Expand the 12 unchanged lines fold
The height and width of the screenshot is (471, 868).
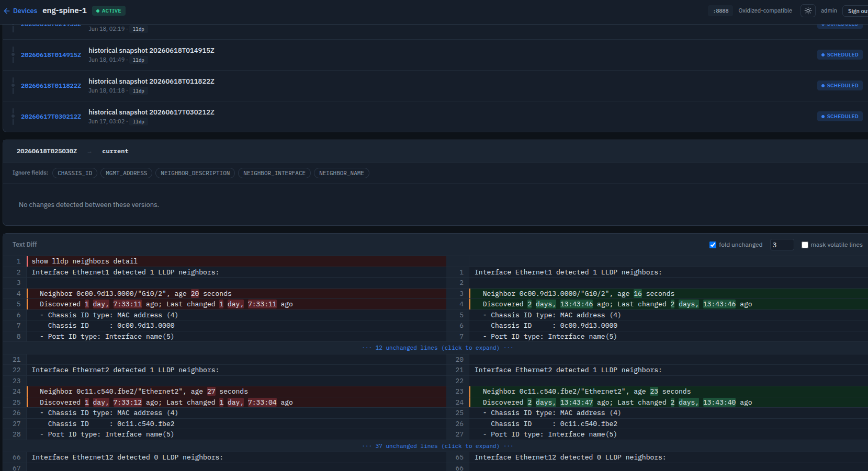click(437, 348)
